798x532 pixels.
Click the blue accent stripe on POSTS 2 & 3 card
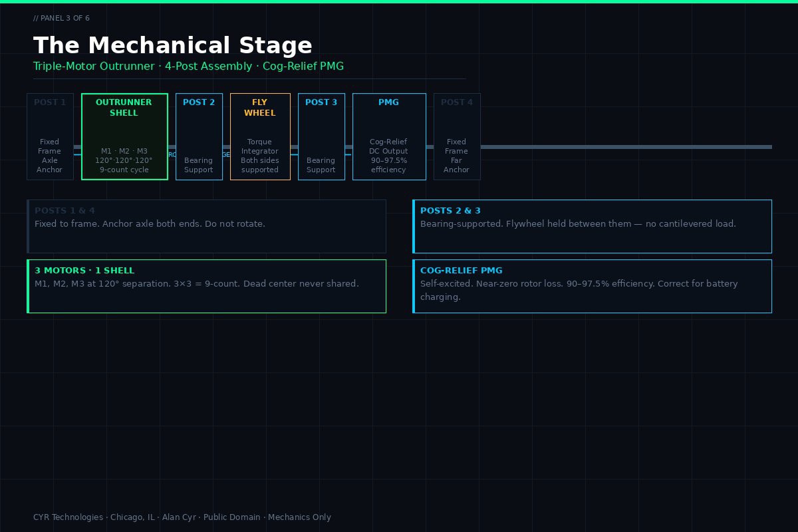coord(414,226)
